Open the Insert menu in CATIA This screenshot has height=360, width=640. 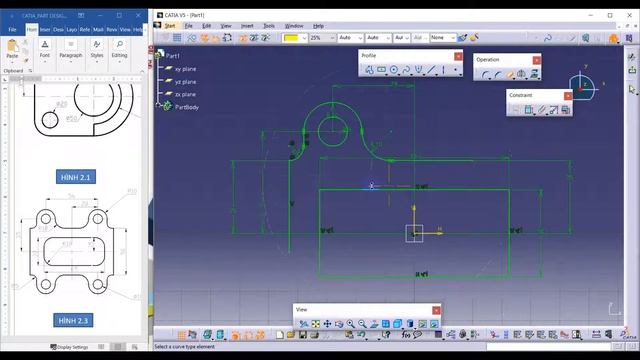tap(247, 26)
